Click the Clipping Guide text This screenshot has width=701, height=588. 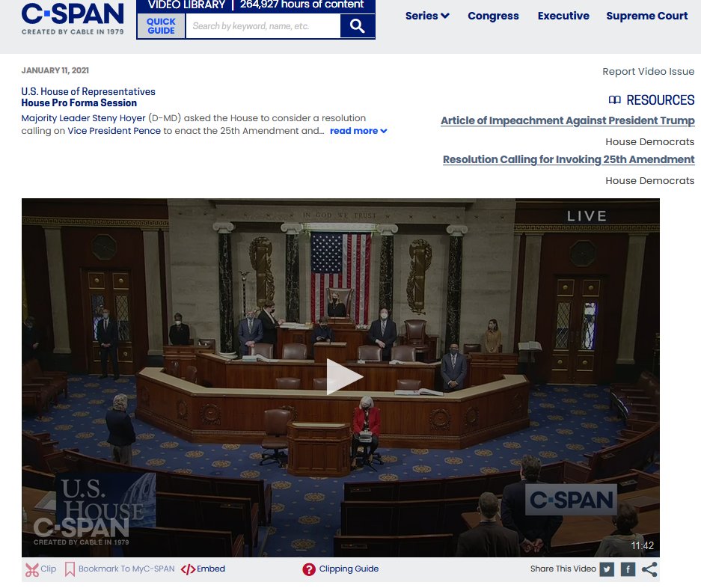coord(349,569)
